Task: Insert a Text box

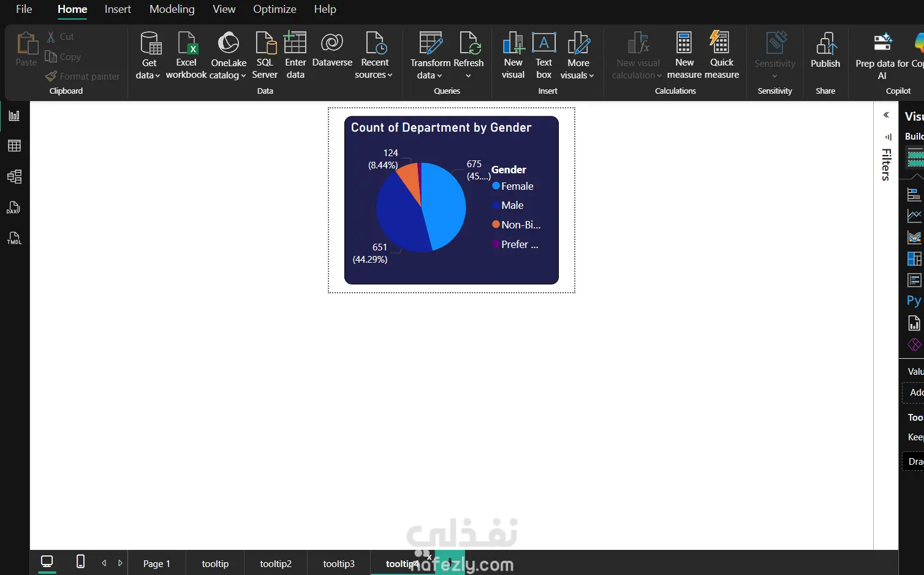Action: pyautogui.click(x=544, y=56)
